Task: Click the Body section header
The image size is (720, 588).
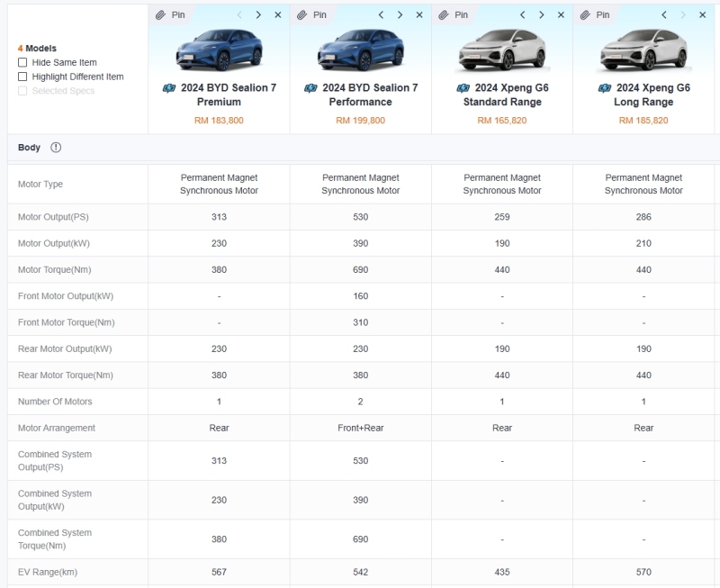Action: pyautogui.click(x=364, y=148)
